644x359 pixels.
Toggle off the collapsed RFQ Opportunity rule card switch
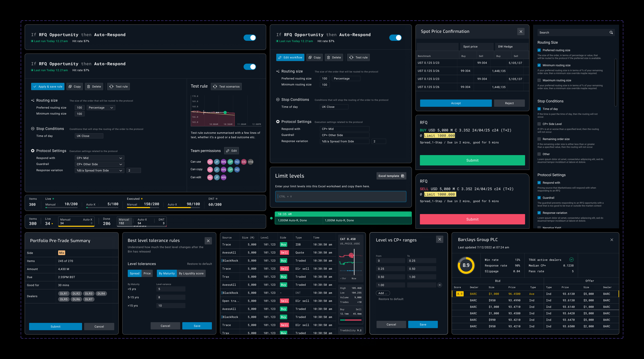pos(250,38)
